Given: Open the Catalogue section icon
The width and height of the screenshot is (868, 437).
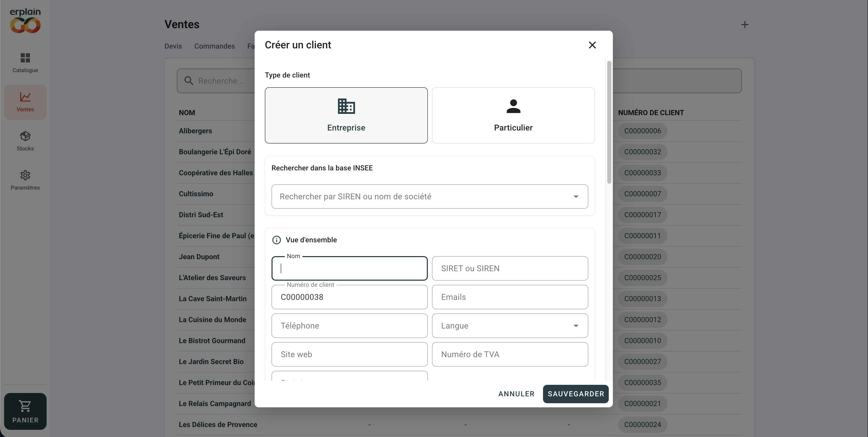Looking at the screenshot, I should (25, 58).
